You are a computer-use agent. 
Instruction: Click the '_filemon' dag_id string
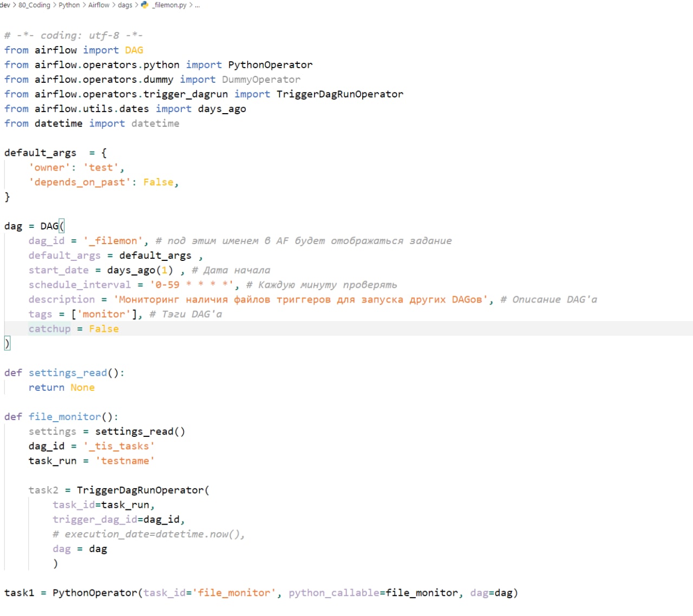(x=113, y=240)
